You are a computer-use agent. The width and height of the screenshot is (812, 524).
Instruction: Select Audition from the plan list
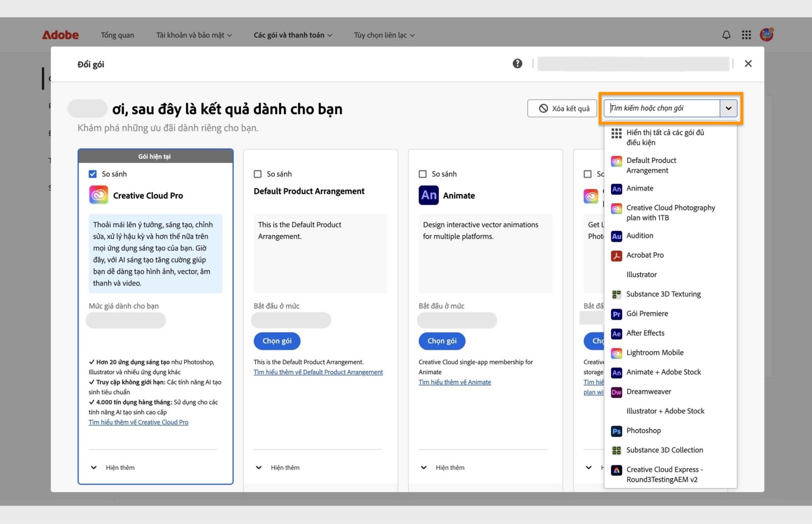click(x=639, y=236)
